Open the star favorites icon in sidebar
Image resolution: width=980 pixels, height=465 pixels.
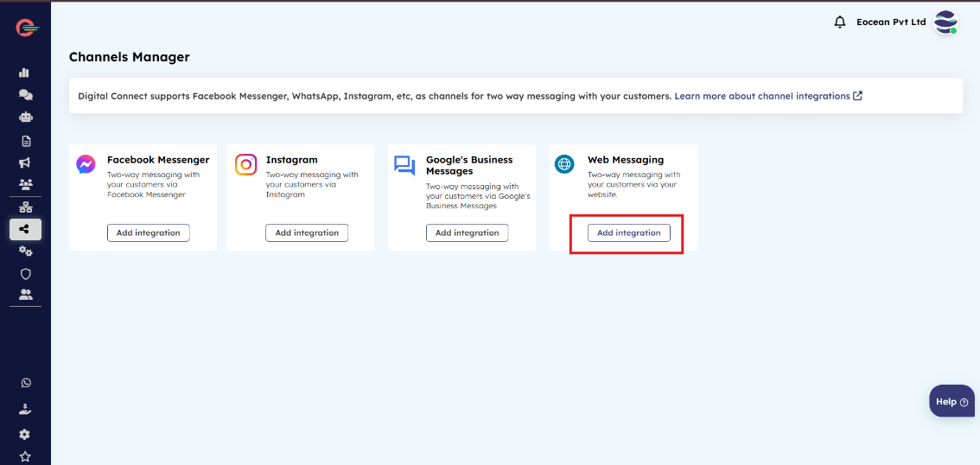(25, 456)
